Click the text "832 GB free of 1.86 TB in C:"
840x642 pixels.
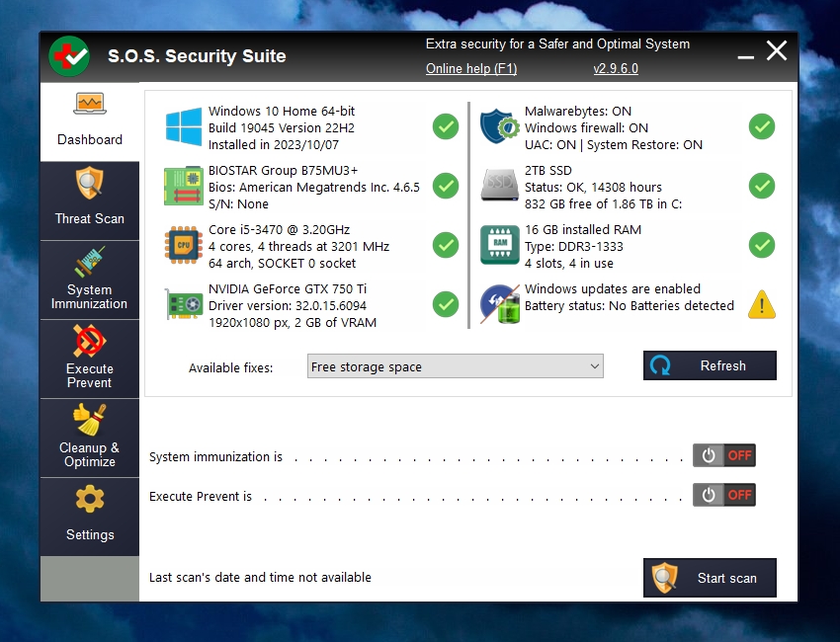click(x=603, y=204)
